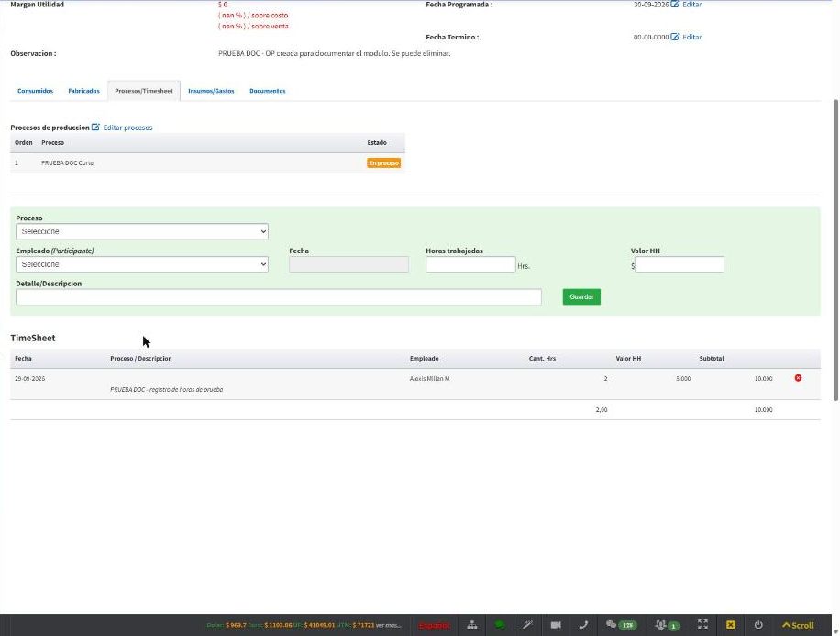Click the total hours value '2,00'

[x=602, y=409]
